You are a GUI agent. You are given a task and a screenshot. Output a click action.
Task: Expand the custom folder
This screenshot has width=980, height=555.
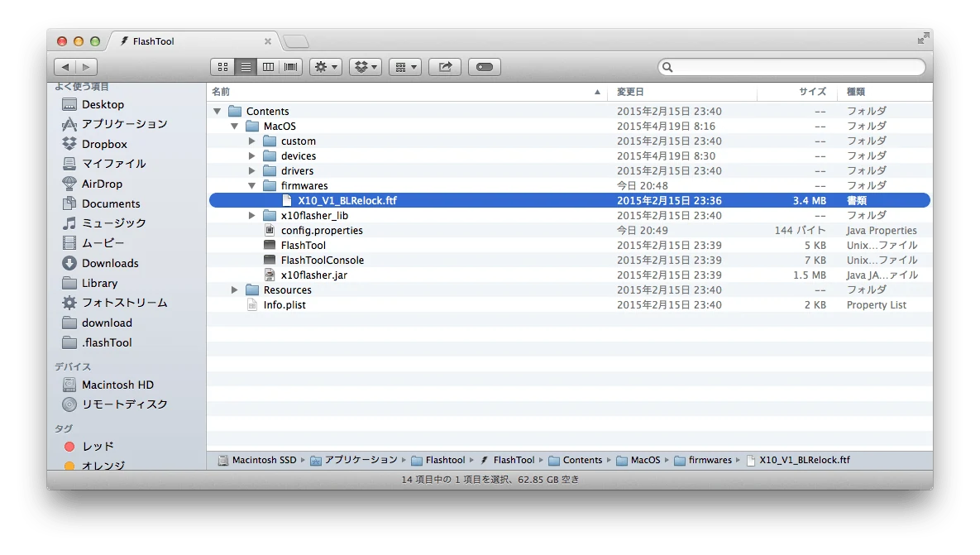tap(251, 141)
